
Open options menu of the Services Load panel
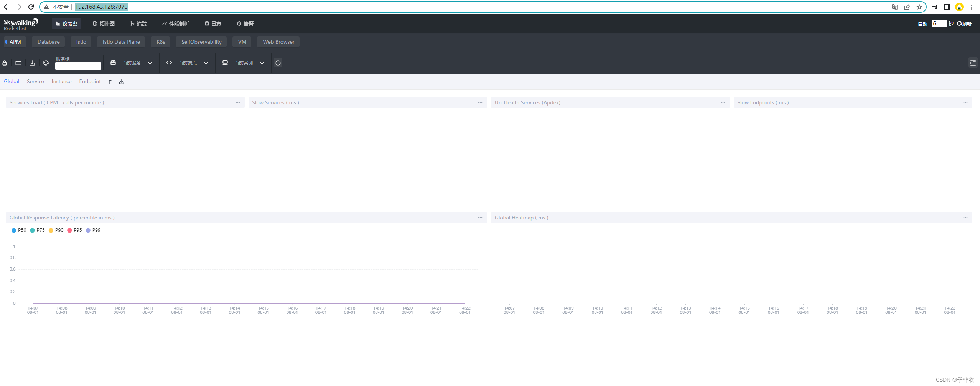238,102
